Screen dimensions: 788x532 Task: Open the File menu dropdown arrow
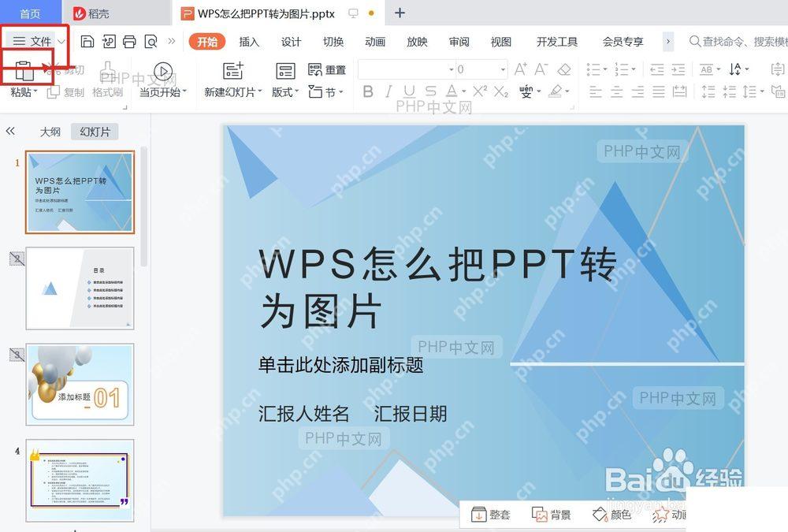click(x=61, y=41)
